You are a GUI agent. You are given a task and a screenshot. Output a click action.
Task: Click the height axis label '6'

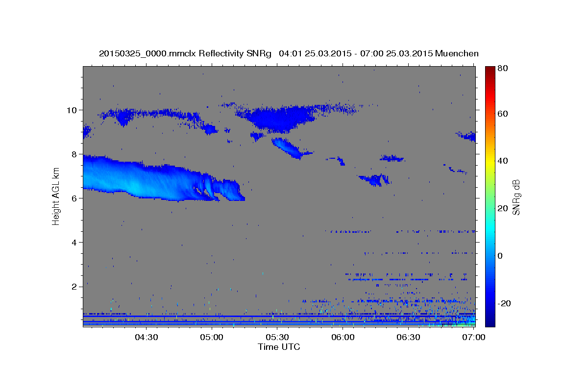74,198
